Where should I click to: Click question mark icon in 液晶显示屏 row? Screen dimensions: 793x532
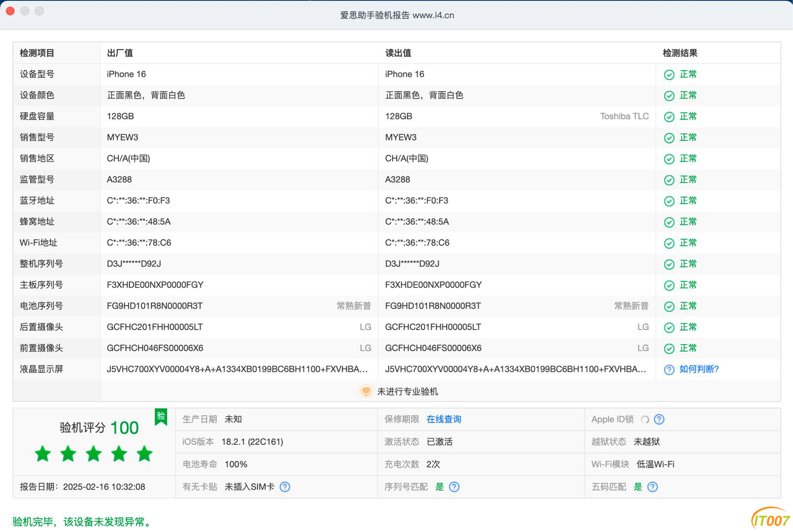coord(669,369)
